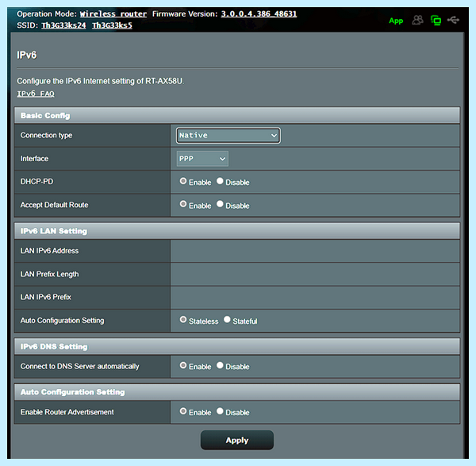This screenshot has height=466, width=476.
Task: Click the IPv6 DNS Setting section header
Action: tap(237, 346)
